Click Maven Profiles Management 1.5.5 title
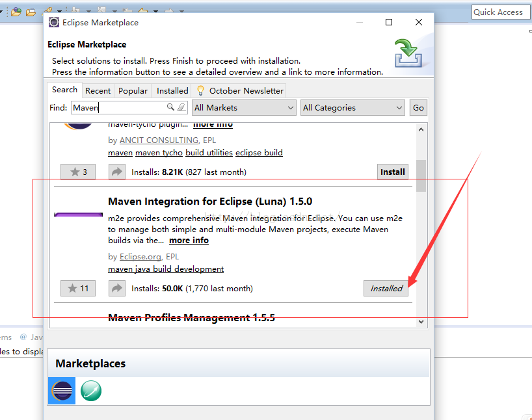 191,317
